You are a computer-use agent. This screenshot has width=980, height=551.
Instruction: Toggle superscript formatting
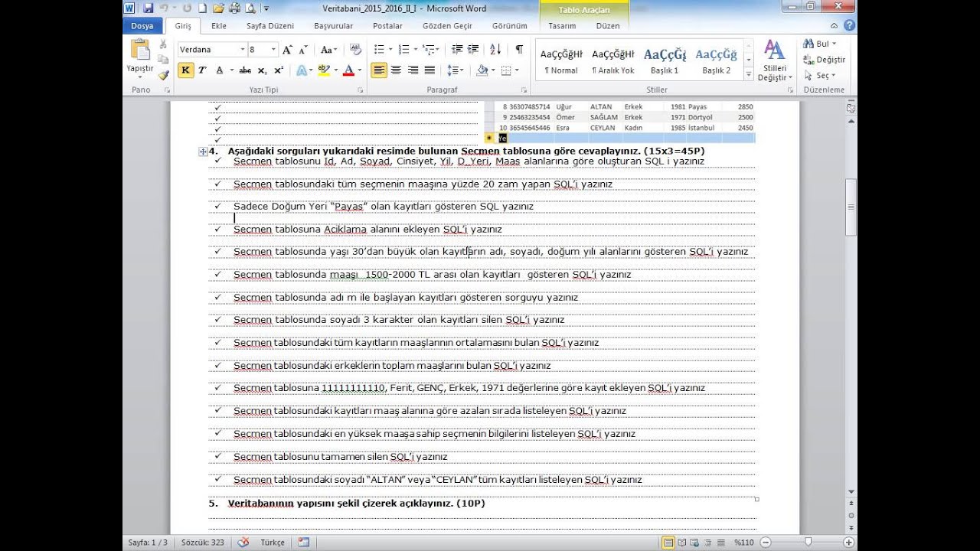pyautogui.click(x=279, y=70)
